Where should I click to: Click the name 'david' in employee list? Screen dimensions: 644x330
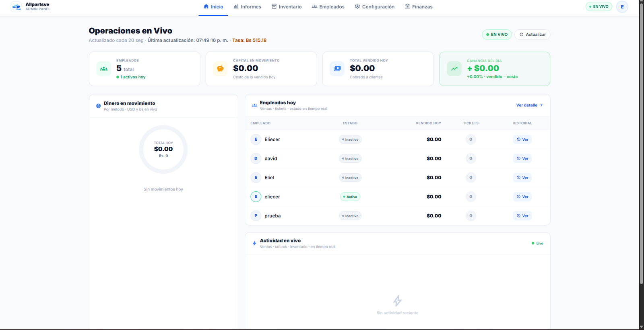pos(270,158)
